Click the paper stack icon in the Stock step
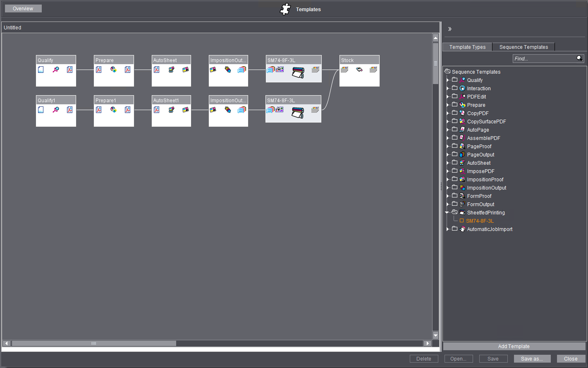This screenshot has width=588, height=368. (344, 70)
